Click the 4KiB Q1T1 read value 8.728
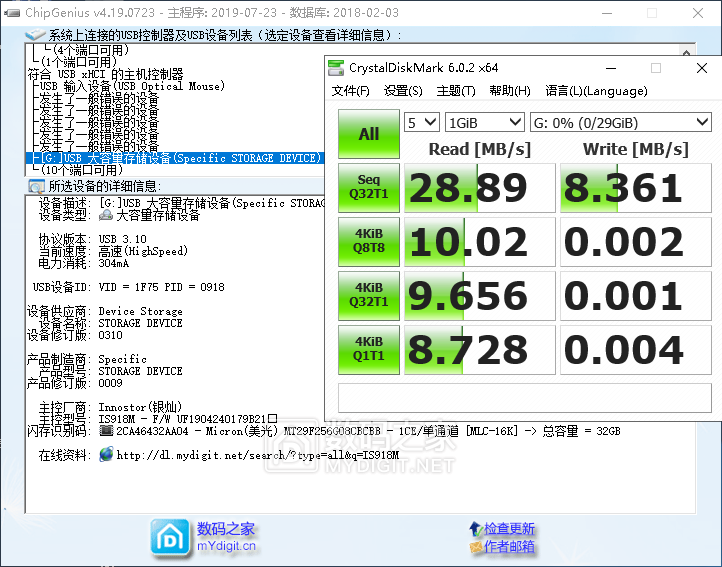 click(x=479, y=350)
